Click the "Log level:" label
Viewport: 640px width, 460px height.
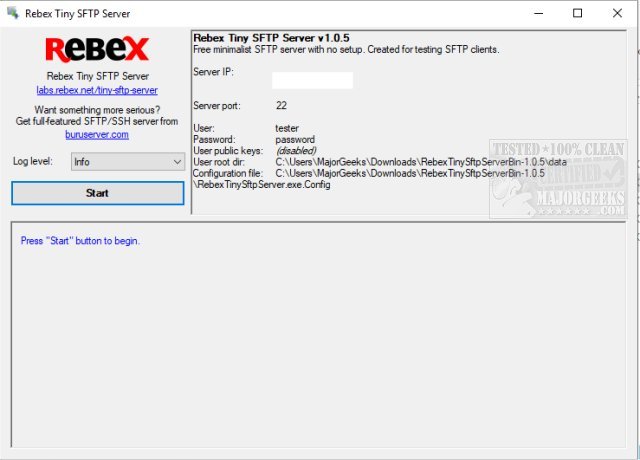click(33, 161)
